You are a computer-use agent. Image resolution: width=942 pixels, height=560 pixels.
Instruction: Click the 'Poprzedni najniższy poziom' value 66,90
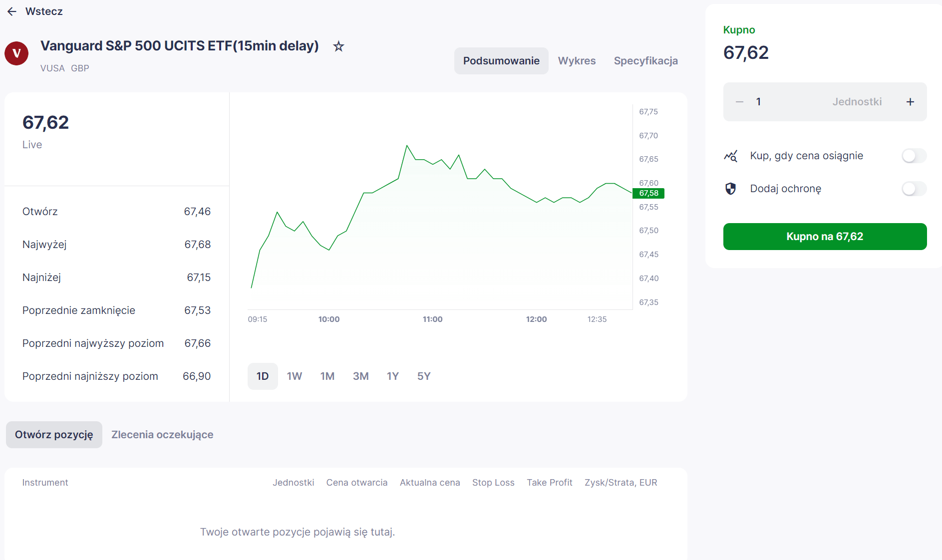point(197,376)
